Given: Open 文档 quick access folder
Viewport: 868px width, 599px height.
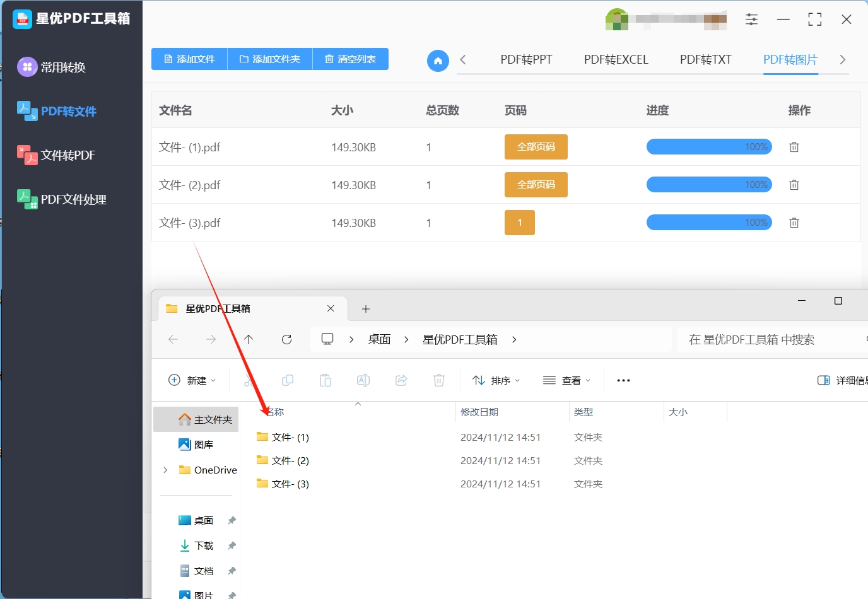Looking at the screenshot, I should click(196, 571).
